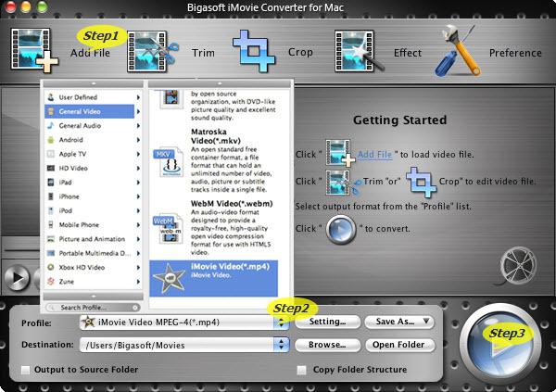The height and width of the screenshot is (392, 556).
Task: Click the HD Video category icon
Action: 51,168
